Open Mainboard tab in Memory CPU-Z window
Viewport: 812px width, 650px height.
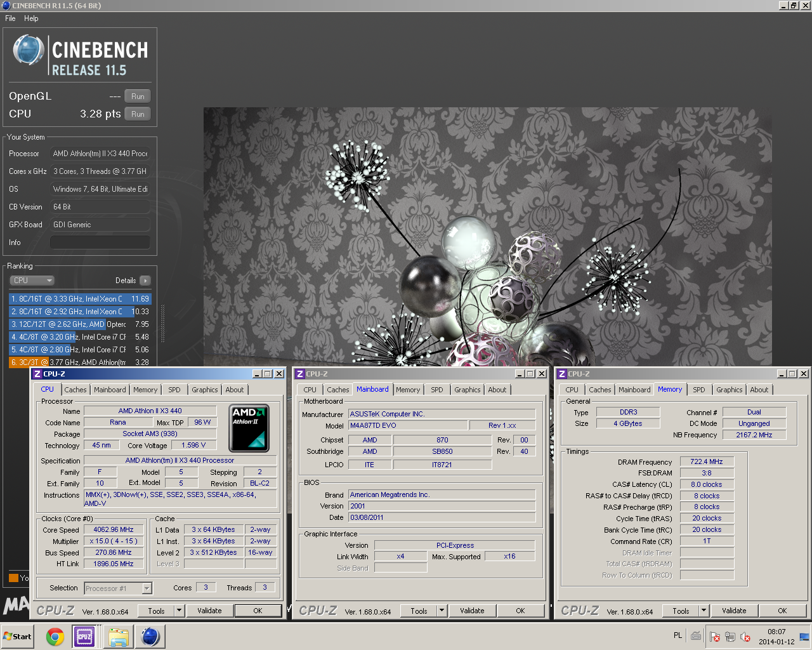(x=634, y=390)
